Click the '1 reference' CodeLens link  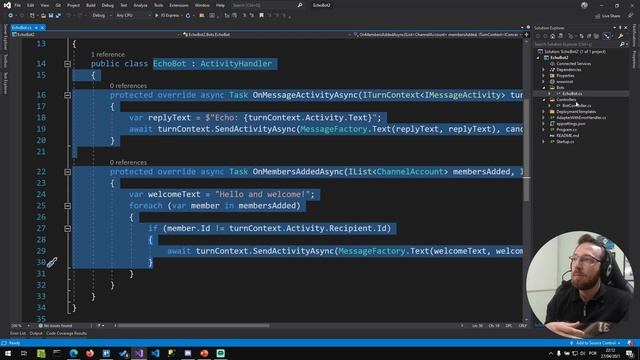tap(108, 54)
